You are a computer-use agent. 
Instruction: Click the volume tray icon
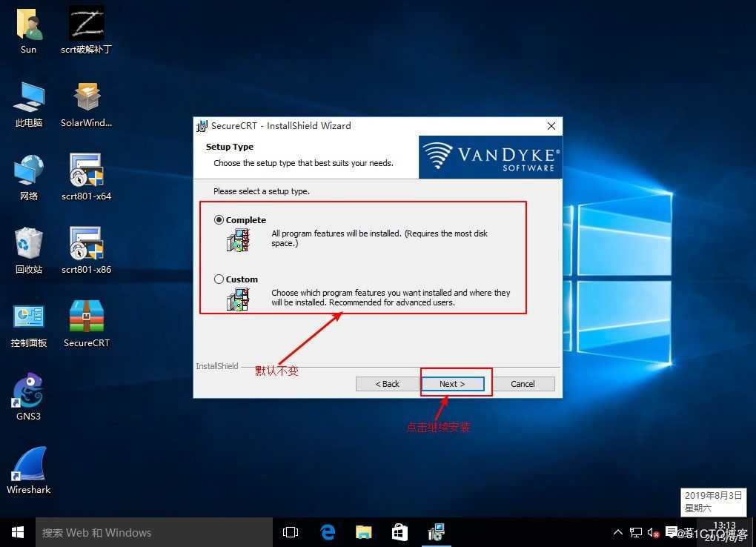653,532
